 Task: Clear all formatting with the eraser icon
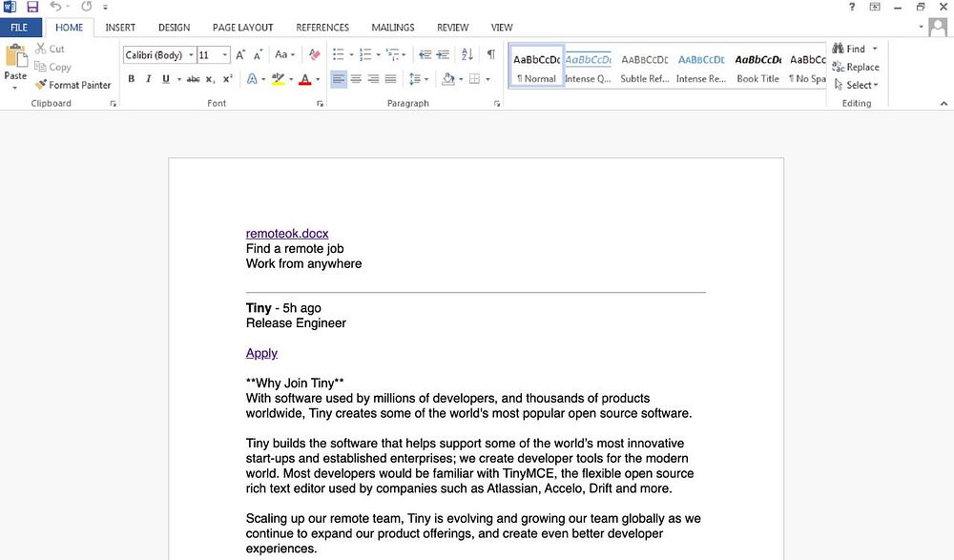[314, 54]
